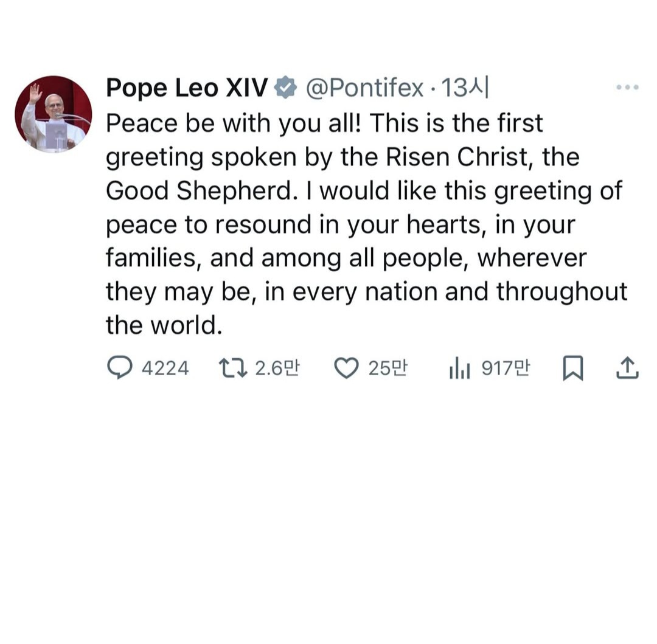This screenshot has height=644, width=657.
Task: Open the reply speech bubble icon
Action: (120, 368)
